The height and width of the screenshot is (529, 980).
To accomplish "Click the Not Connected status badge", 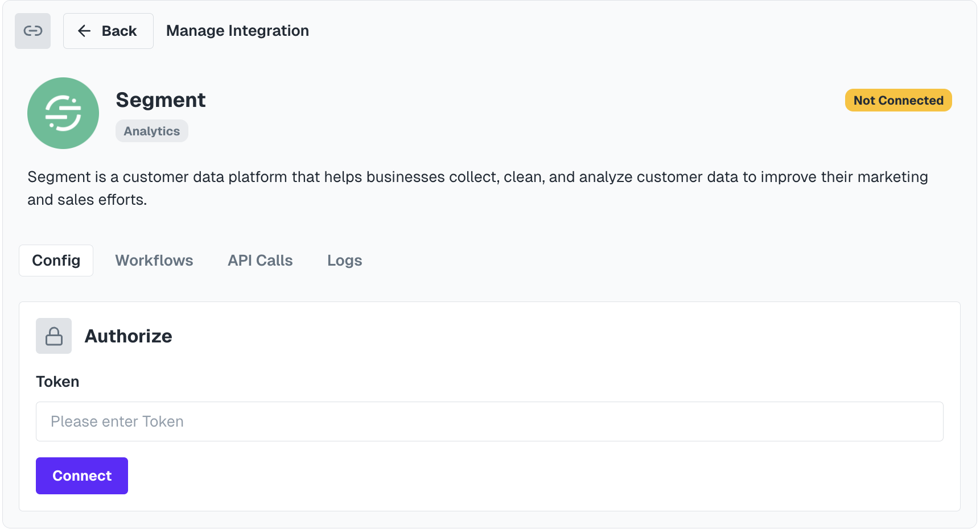I will coord(898,100).
